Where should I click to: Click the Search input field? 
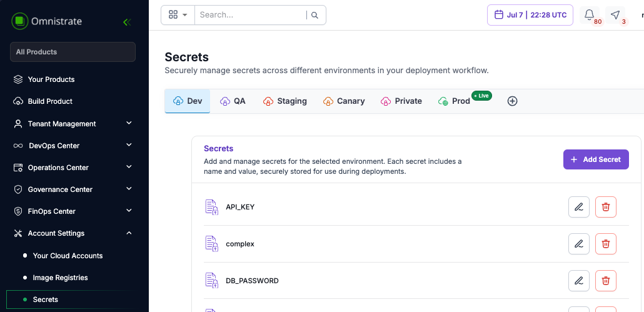click(251, 15)
